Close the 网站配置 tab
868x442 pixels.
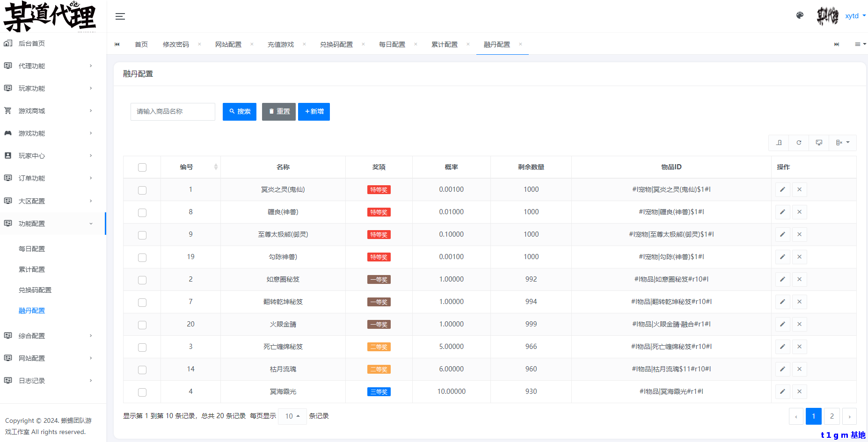coord(252,44)
